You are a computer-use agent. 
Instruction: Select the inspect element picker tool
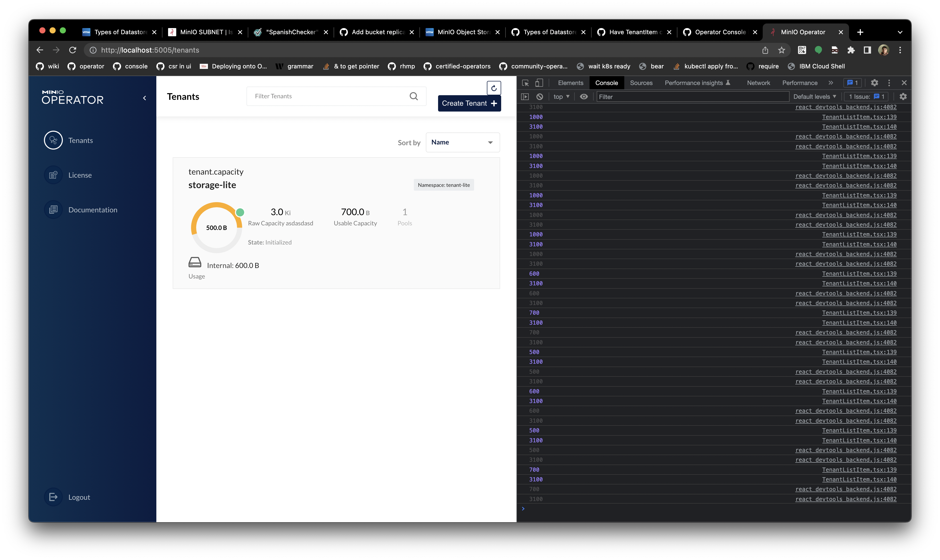[x=525, y=83]
